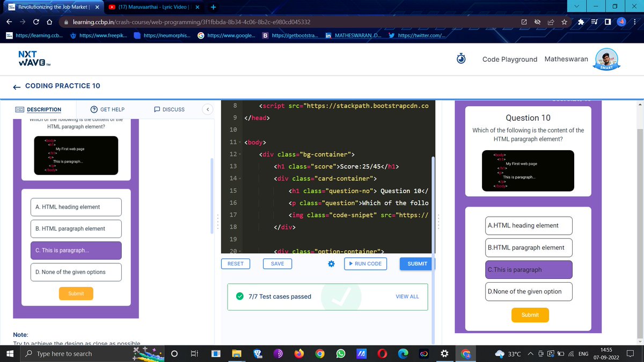The image size is (644, 362).
Task: Click the share page icon in address bar
Action: [x=551, y=22]
